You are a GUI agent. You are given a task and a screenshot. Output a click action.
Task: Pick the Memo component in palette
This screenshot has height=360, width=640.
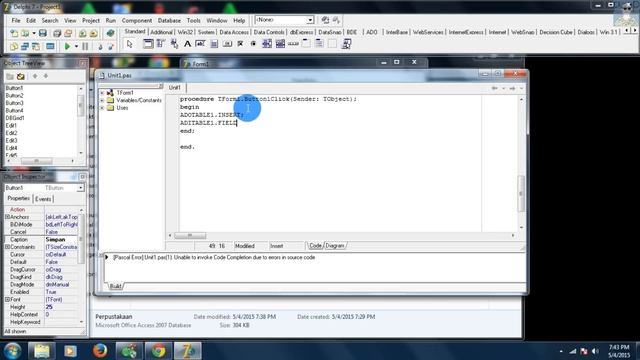click(214, 44)
